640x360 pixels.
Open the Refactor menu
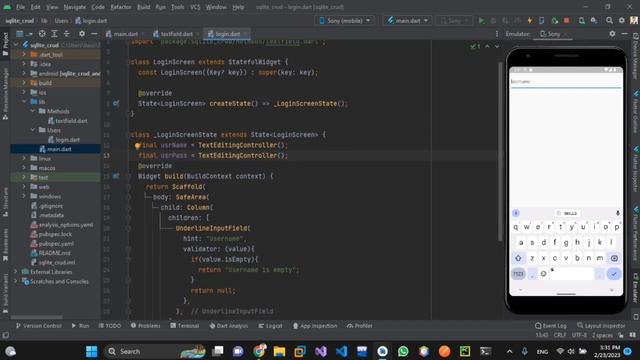pos(121,7)
